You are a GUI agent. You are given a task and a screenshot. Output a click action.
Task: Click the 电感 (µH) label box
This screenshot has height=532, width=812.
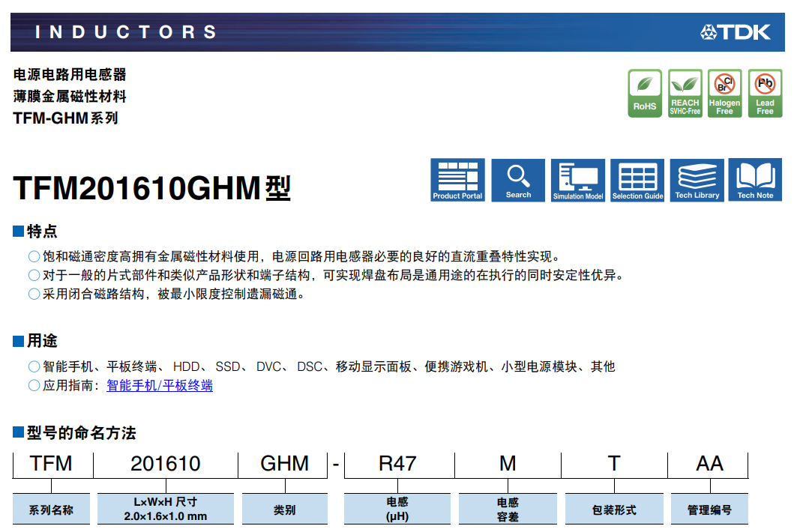[x=397, y=509]
